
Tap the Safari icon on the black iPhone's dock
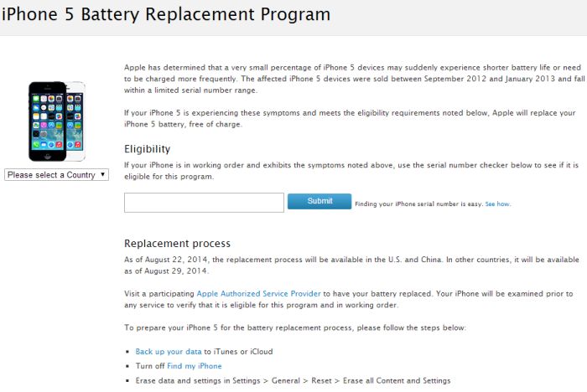[51, 144]
